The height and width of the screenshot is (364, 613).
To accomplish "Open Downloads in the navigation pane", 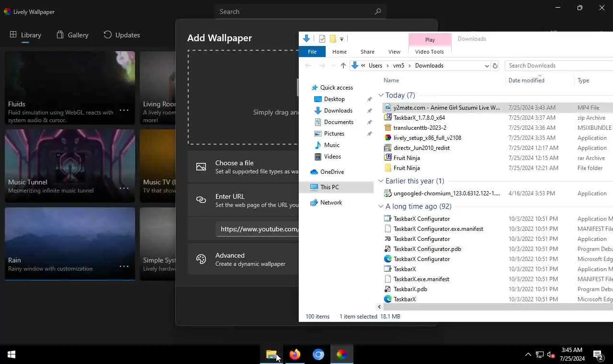I will coord(338,111).
